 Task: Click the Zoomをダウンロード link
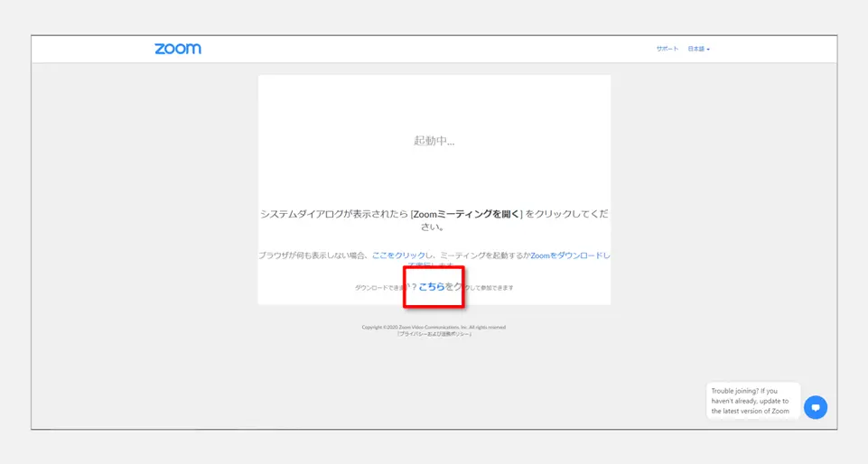tap(570, 255)
